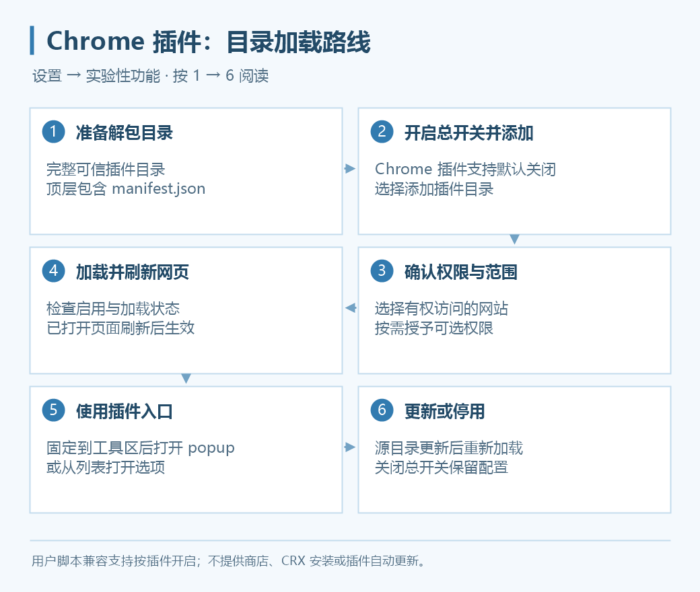Click the heading "加载并刷新网页"
This screenshot has height=592, width=700.
click(x=133, y=272)
